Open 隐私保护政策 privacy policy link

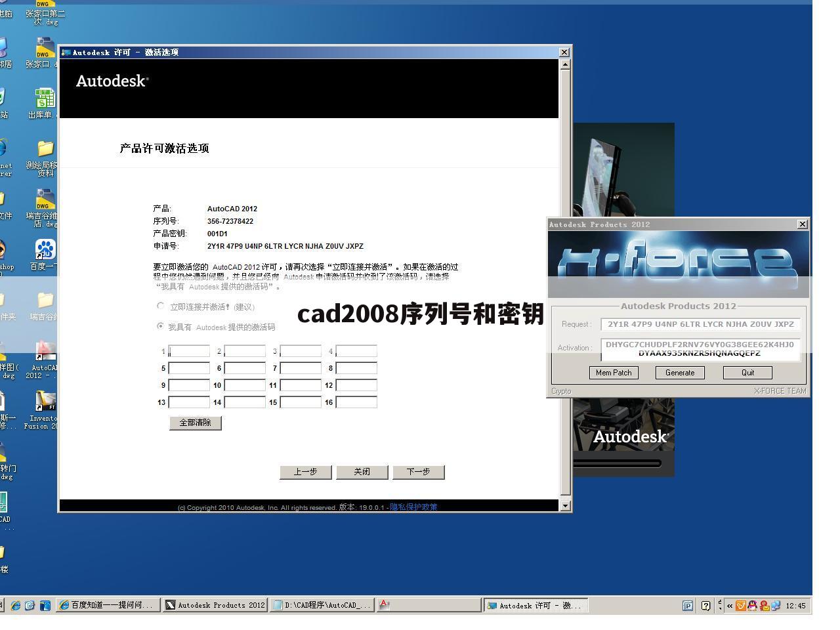point(413,507)
